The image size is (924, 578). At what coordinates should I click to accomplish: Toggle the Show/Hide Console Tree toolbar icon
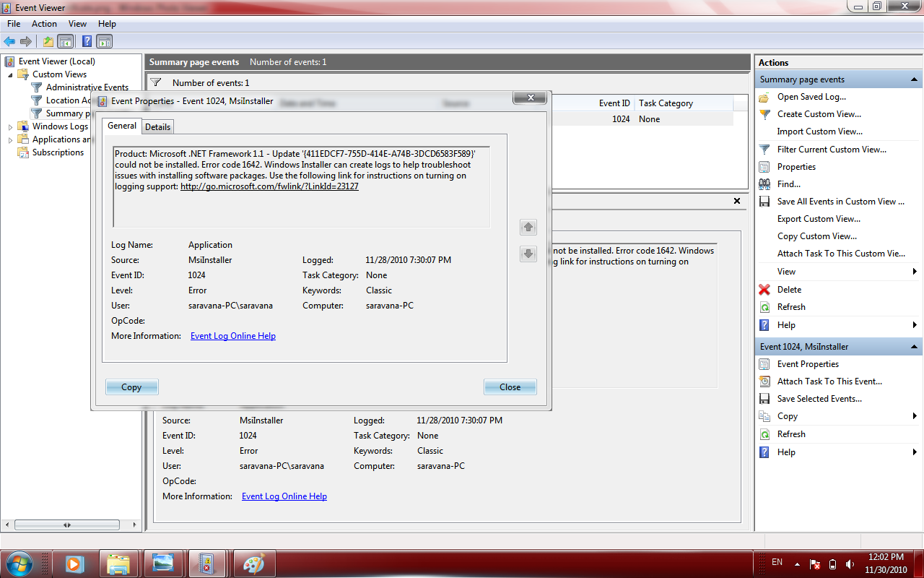(x=66, y=42)
